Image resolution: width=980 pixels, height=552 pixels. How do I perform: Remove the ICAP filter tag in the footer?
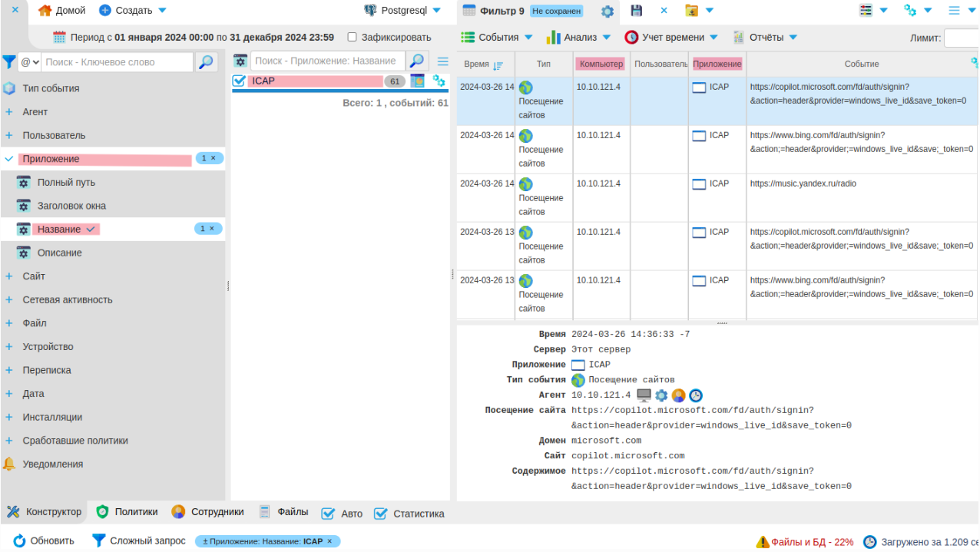[329, 541]
